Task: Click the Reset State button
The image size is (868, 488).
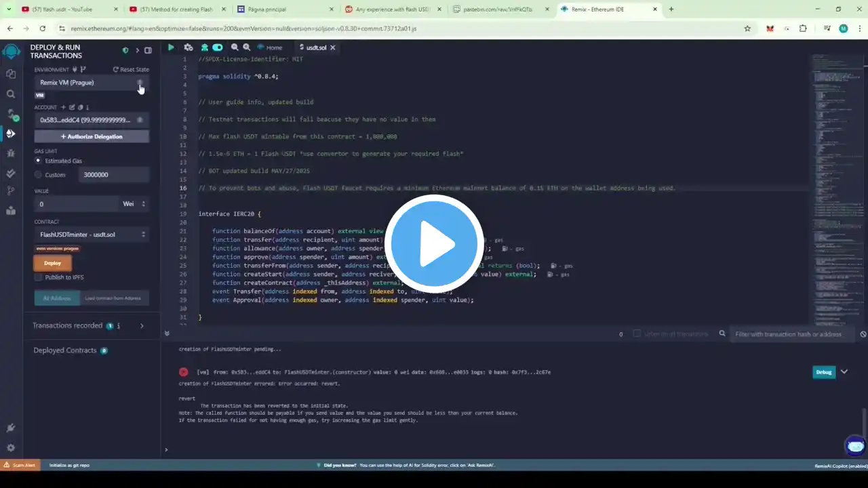Action: [x=131, y=70]
